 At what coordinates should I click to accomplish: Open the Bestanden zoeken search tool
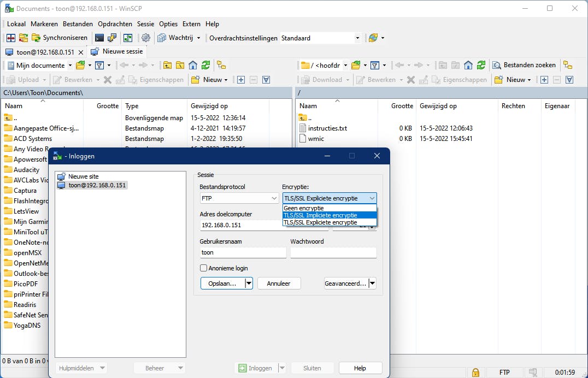click(x=523, y=64)
